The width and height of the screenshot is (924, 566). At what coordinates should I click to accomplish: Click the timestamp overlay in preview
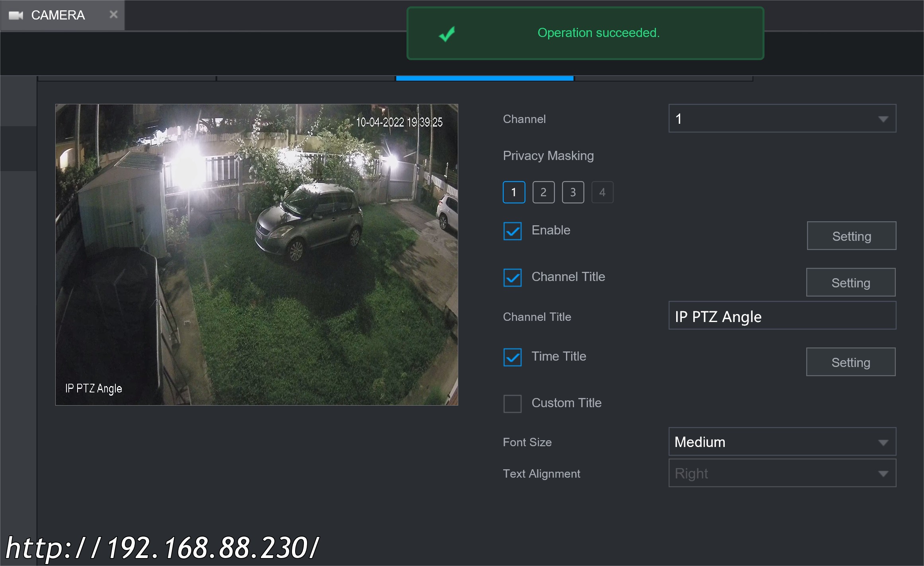click(x=399, y=122)
